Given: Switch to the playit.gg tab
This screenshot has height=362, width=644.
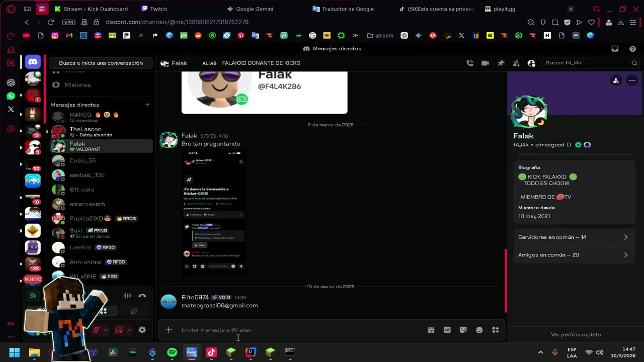Looking at the screenshot, I should pyautogui.click(x=501, y=9).
